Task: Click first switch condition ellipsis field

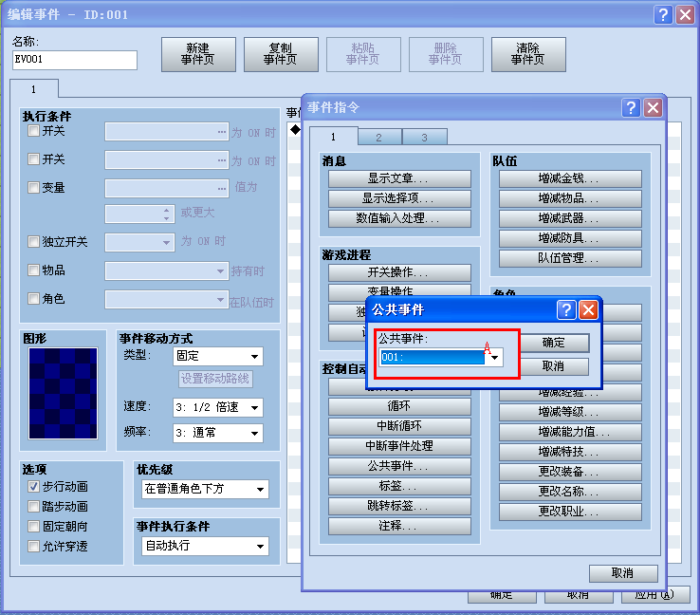Action: tap(167, 132)
